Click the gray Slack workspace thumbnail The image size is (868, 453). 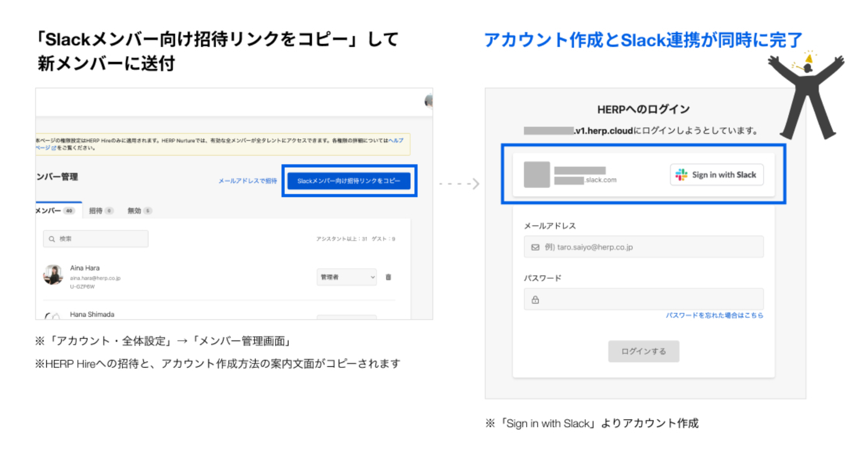coord(537,174)
